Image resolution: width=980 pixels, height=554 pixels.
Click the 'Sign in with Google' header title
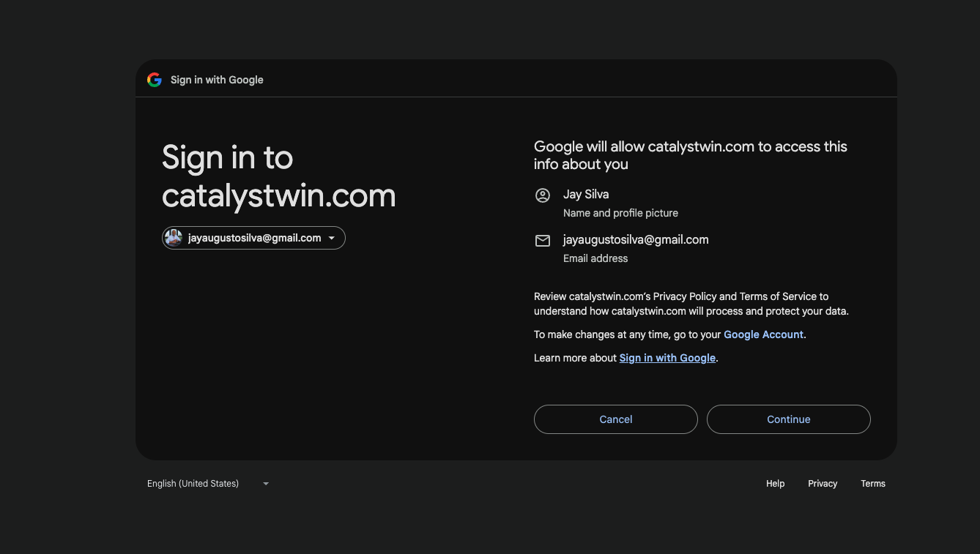(x=217, y=80)
